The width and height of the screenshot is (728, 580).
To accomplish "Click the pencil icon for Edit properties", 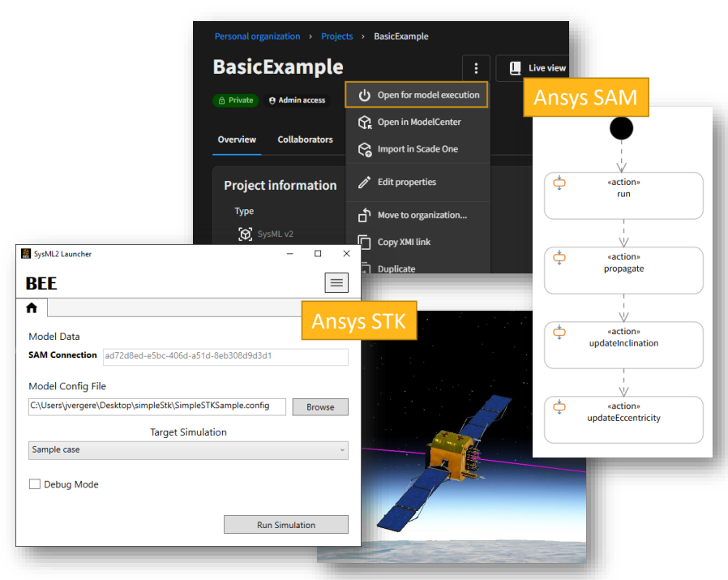I will click(x=365, y=183).
